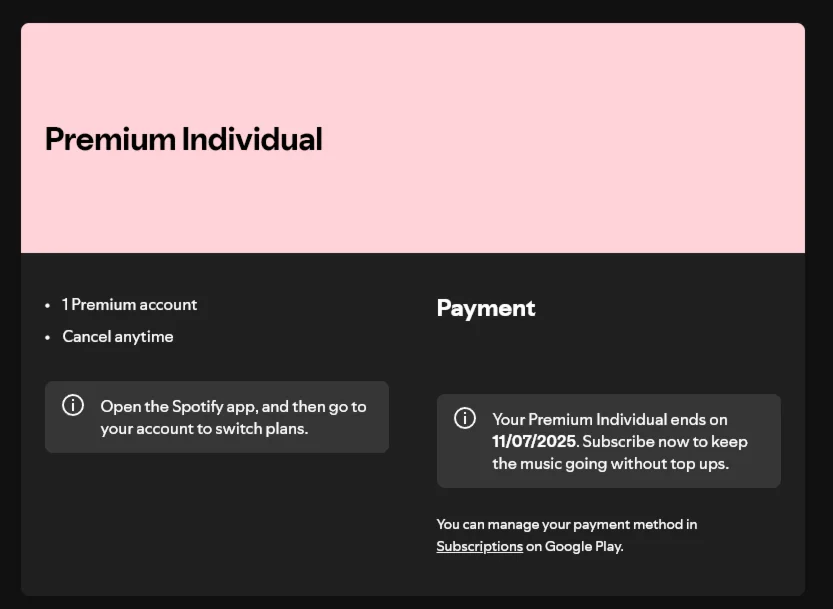Viewport: 833px width, 609px height.
Task: Click the 'Open the Spotify app' notice box
Action: tap(217, 417)
